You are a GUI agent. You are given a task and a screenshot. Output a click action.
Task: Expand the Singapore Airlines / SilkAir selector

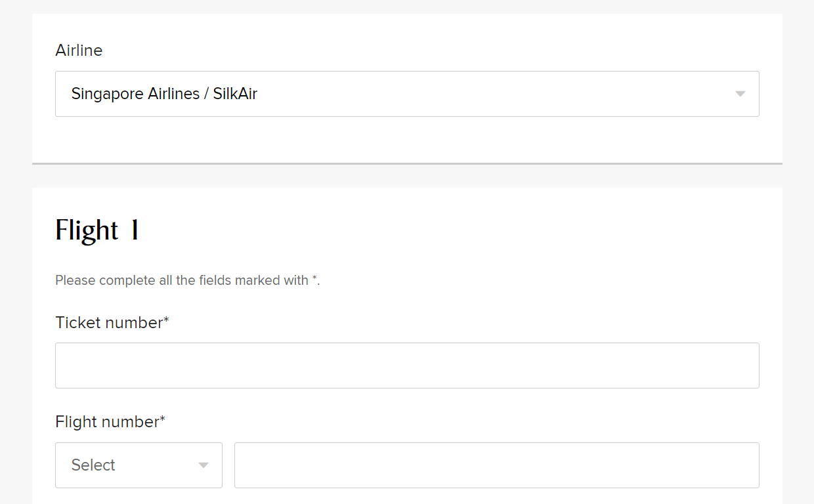point(407,94)
